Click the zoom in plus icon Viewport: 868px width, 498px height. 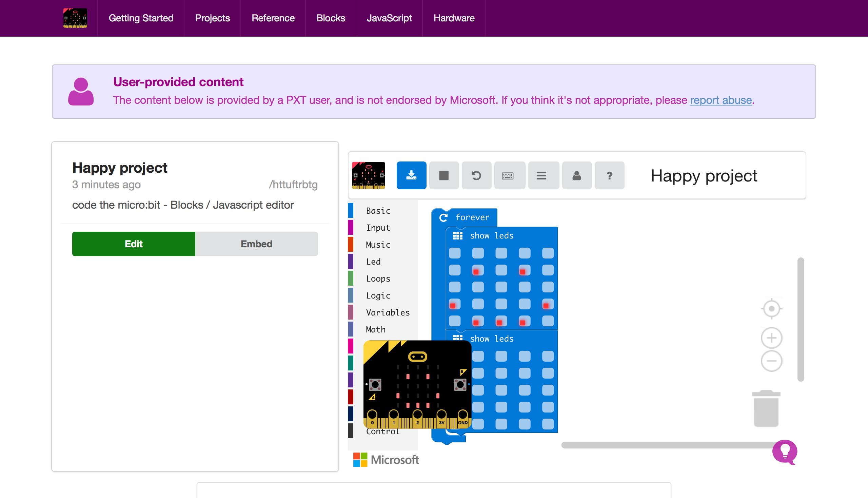(x=772, y=338)
